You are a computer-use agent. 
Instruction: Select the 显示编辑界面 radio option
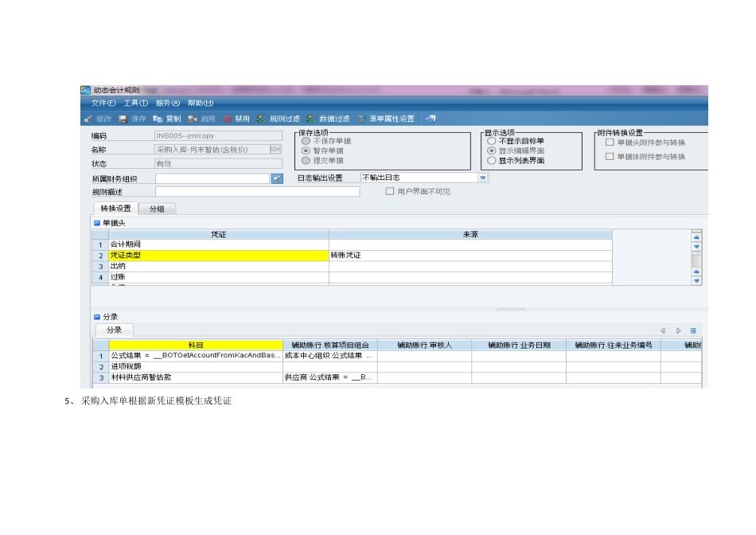coord(491,150)
